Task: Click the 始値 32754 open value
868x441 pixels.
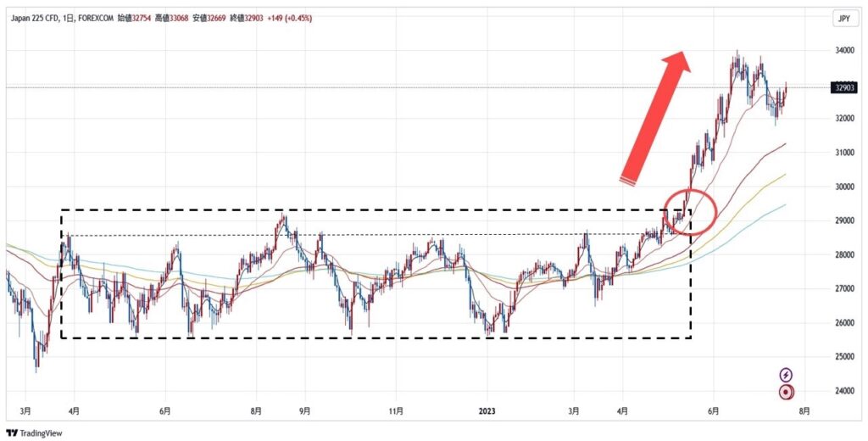Action: [135, 19]
